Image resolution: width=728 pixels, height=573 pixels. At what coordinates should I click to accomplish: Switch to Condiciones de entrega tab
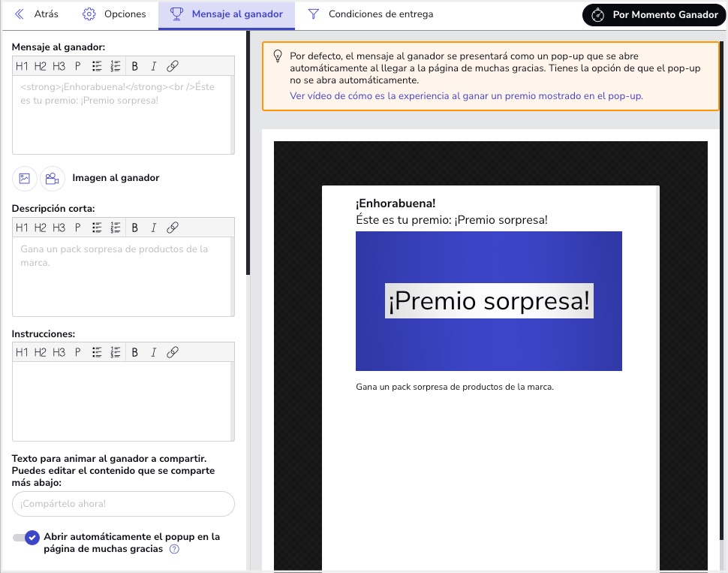(x=371, y=14)
